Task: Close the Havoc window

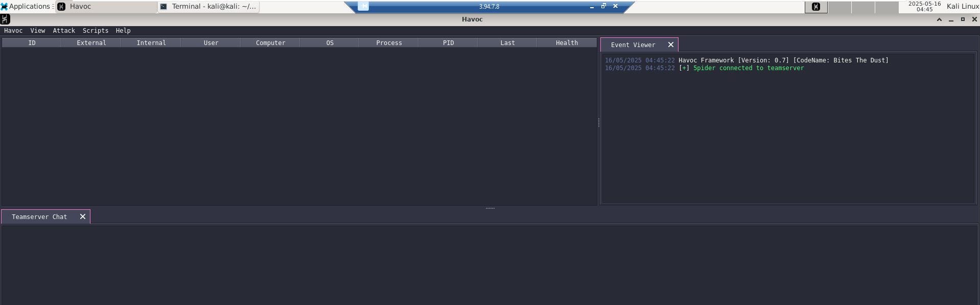Action: coord(974,19)
